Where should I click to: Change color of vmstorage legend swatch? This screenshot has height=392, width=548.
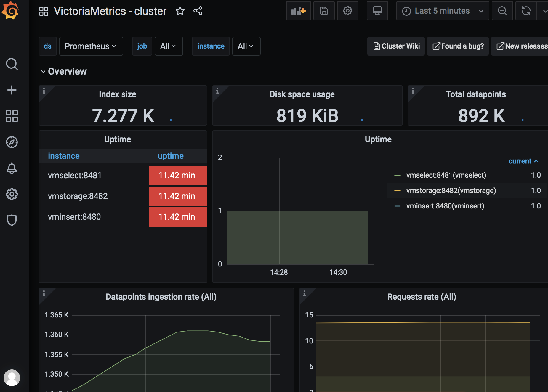pos(398,191)
